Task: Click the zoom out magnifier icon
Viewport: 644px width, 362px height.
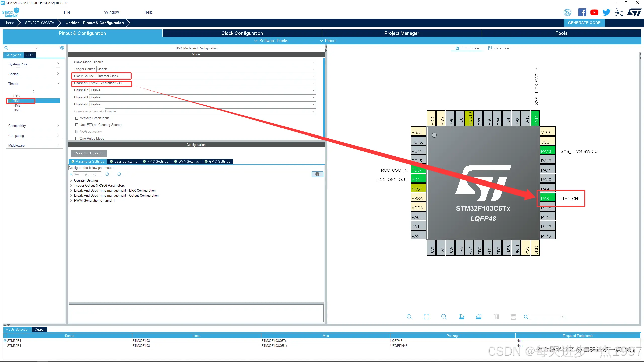Action: (x=444, y=317)
